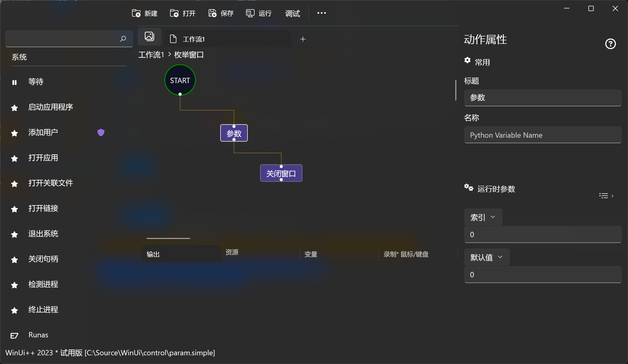
Task: Click the canvas vertical scrollbar thumb
Action: pyautogui.click(x=456, y=90)
